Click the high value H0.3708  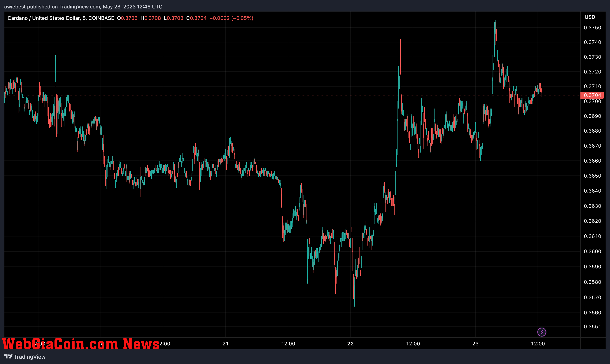(151, 18)
